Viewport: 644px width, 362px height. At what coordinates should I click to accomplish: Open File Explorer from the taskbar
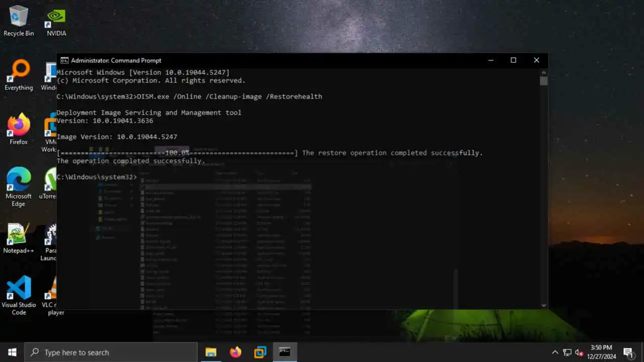click(211, 352)
